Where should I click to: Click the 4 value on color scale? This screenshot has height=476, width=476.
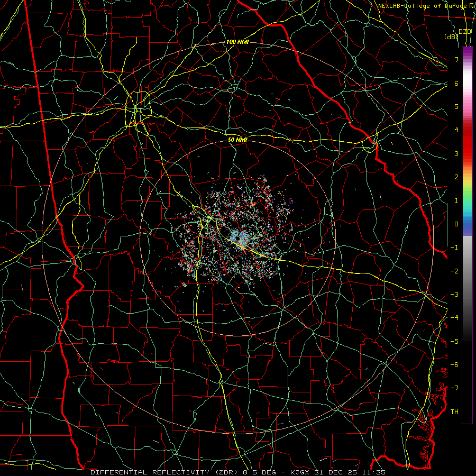click(x=456, y=130)
